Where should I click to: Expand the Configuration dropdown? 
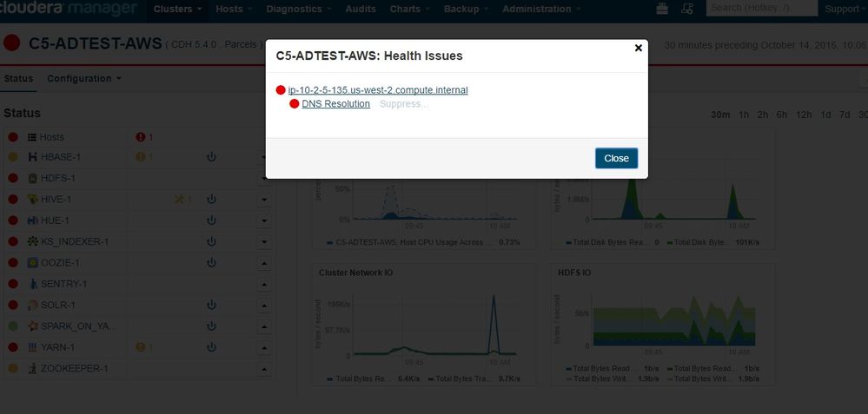[83, 78]
